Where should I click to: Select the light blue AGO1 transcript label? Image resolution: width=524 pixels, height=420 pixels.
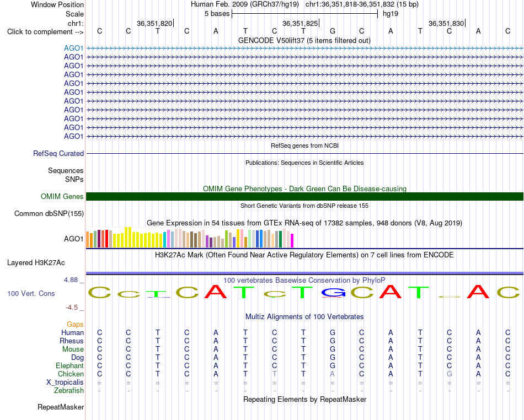pyautogui.click(x=73, y=49)
